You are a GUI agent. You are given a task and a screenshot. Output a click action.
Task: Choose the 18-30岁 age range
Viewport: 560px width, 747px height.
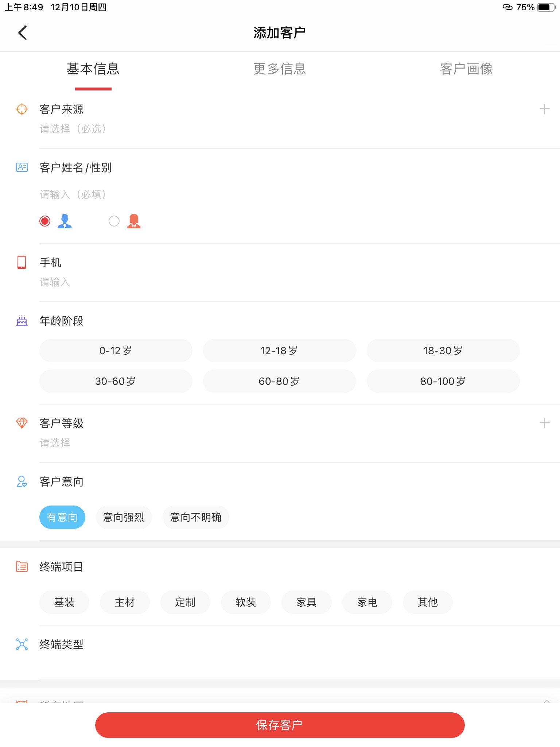click(x=443, y=351)
